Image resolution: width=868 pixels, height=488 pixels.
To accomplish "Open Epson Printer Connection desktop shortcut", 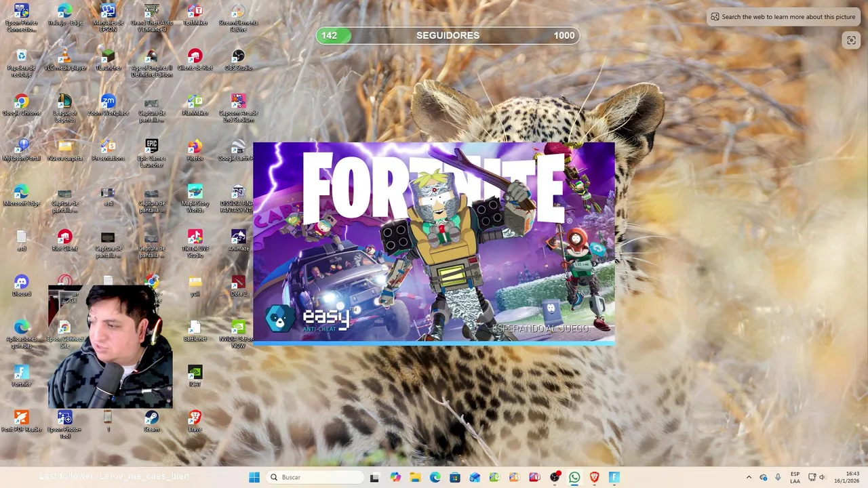I will pos(22,18).
